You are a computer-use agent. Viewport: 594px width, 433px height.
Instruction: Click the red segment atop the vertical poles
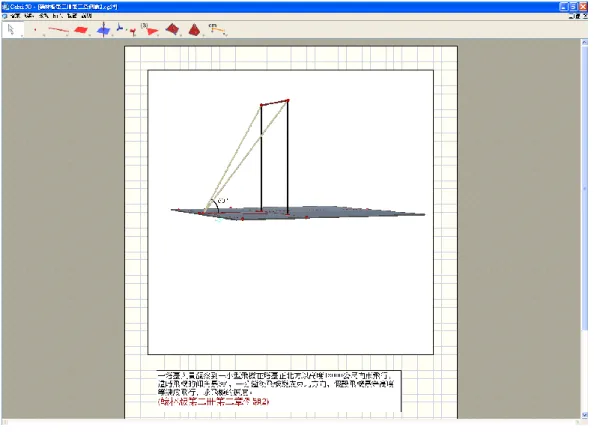(x=275, y=103)
